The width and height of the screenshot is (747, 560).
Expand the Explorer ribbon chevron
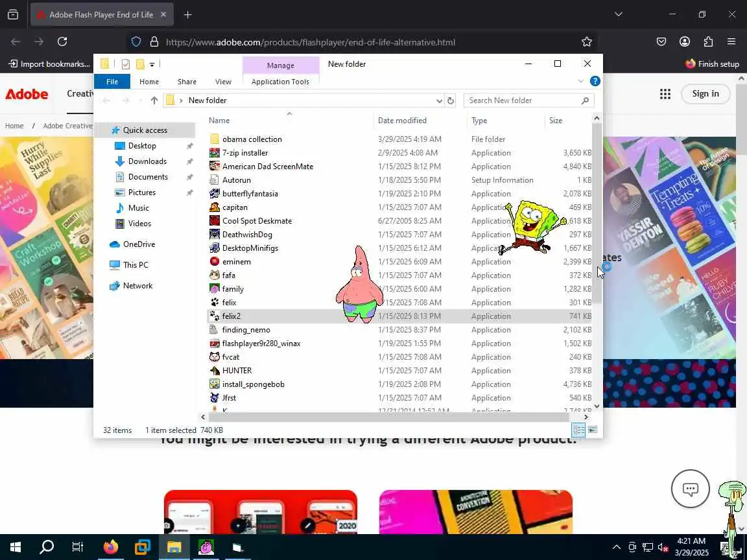coord(581,82)
